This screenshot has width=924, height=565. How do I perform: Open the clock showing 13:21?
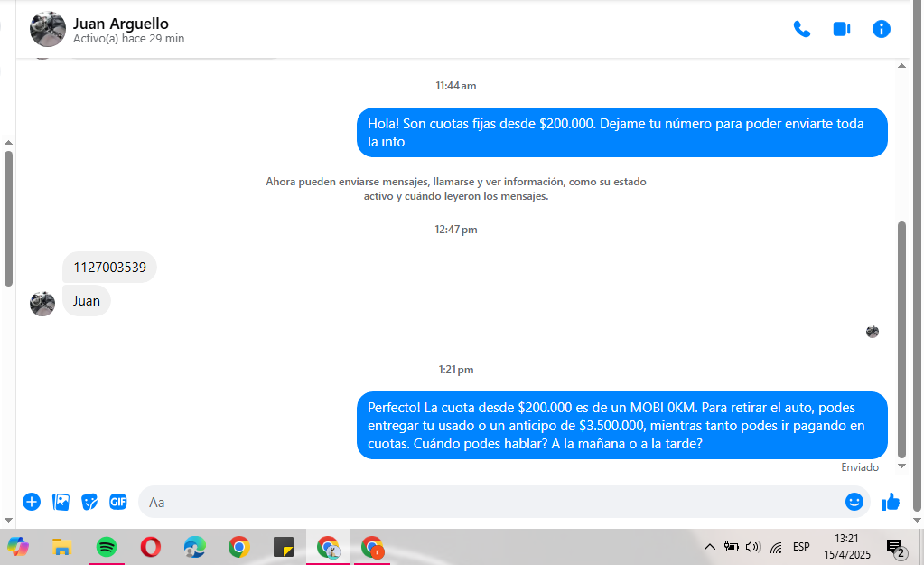click(x=847, y=547)
